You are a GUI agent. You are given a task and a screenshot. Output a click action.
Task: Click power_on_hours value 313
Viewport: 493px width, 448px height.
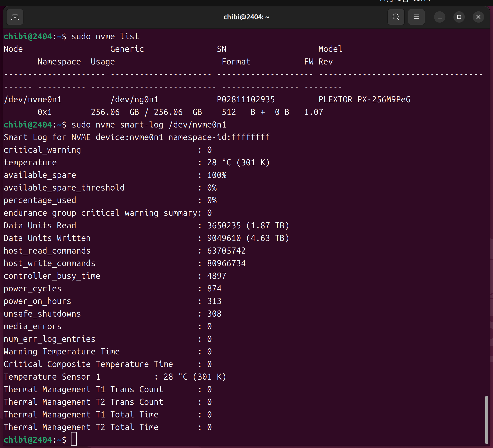[x=214, y=301]
